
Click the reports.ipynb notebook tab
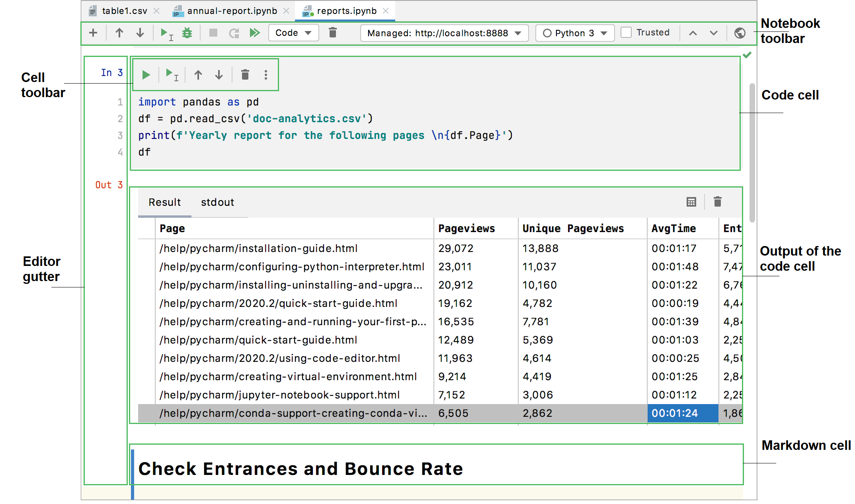(346, 11)
